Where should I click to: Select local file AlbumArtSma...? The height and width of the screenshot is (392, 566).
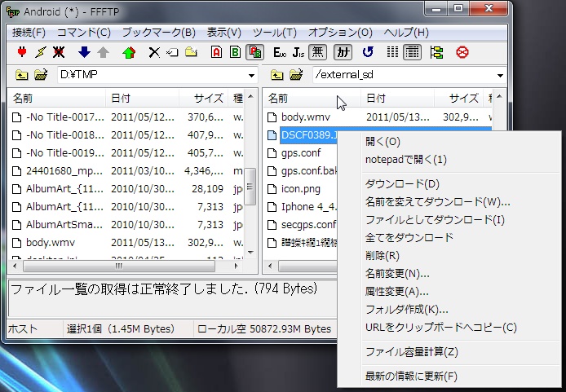click(x=64, y=224)
